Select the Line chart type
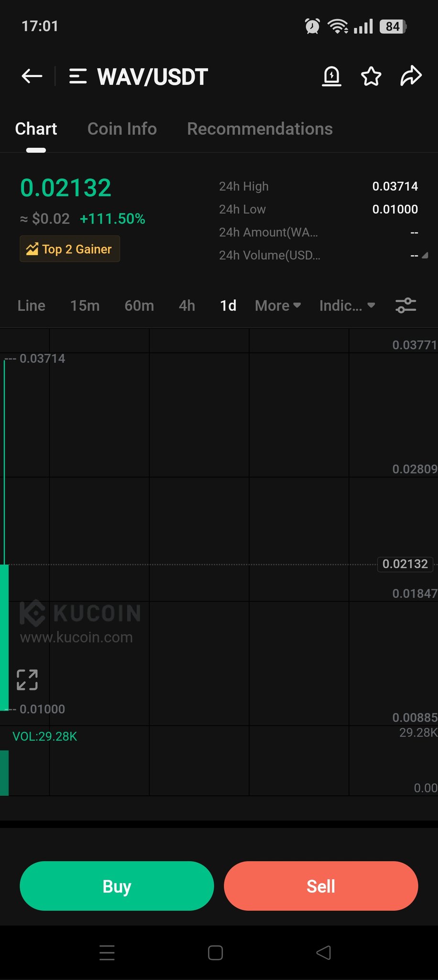 (32, 305)
